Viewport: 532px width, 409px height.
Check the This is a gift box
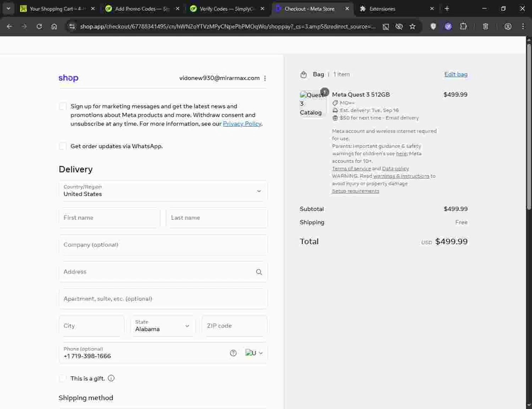[x=63, y=378]
